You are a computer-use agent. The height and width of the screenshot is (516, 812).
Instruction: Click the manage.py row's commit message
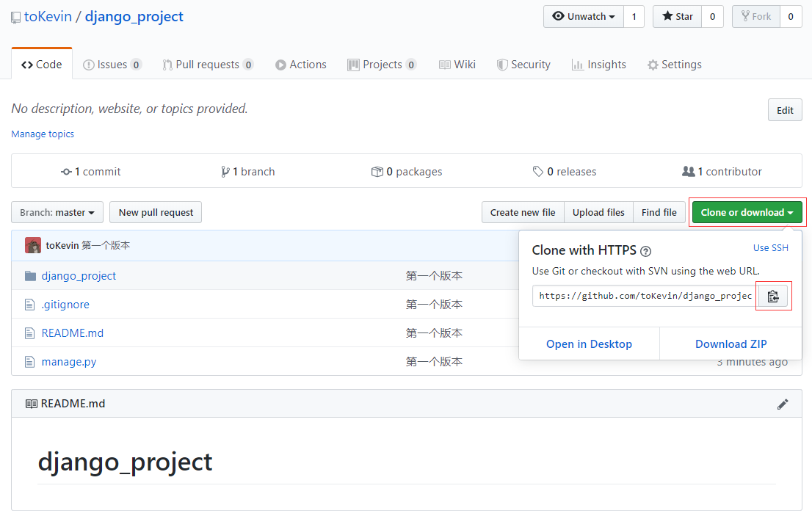(x=434, y=362)
